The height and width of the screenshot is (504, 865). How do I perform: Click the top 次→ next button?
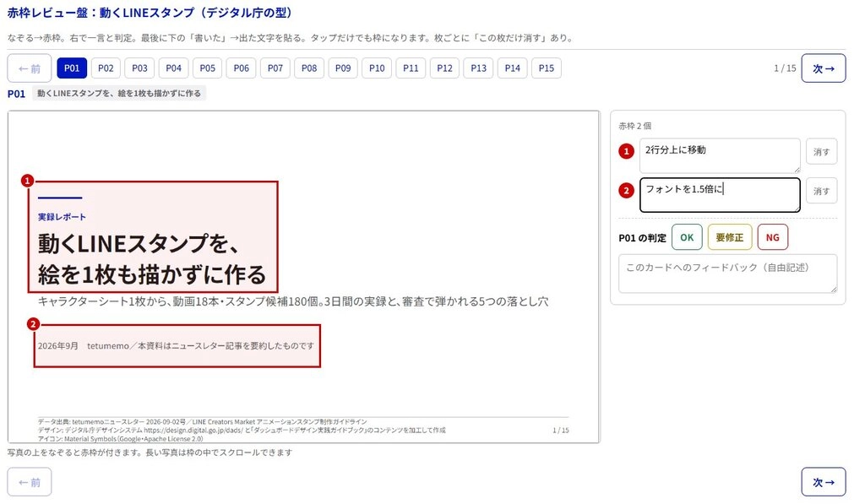pyautogui.click(x=824, y=68)
